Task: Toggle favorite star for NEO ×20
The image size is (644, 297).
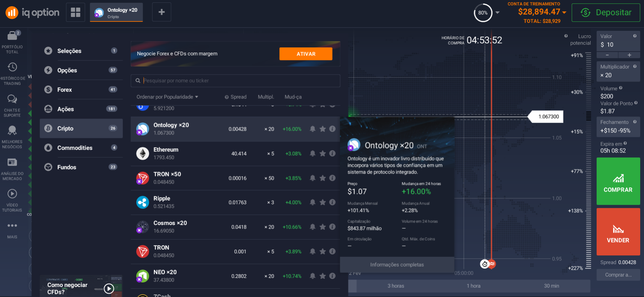Action: coord(323,276)
